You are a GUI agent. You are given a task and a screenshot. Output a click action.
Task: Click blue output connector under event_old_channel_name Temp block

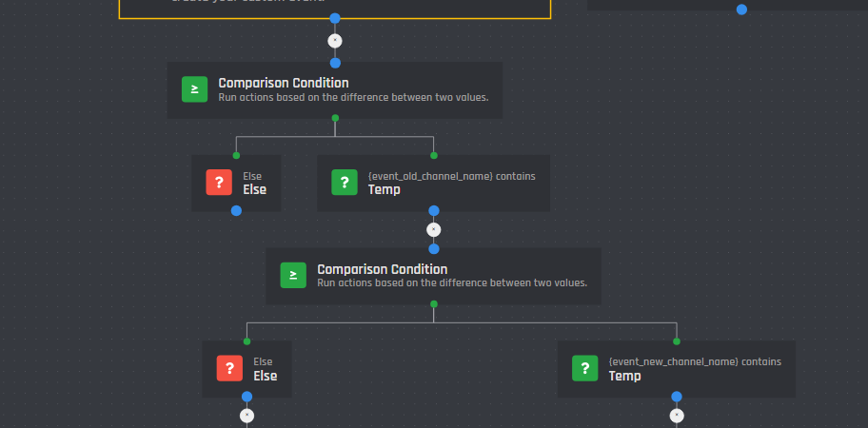pos(434,210)
